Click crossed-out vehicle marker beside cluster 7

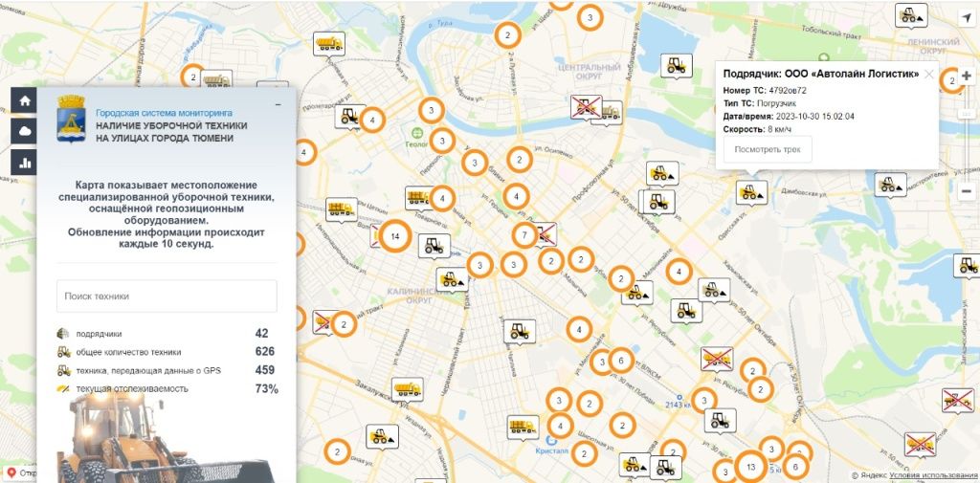(546, 232)
